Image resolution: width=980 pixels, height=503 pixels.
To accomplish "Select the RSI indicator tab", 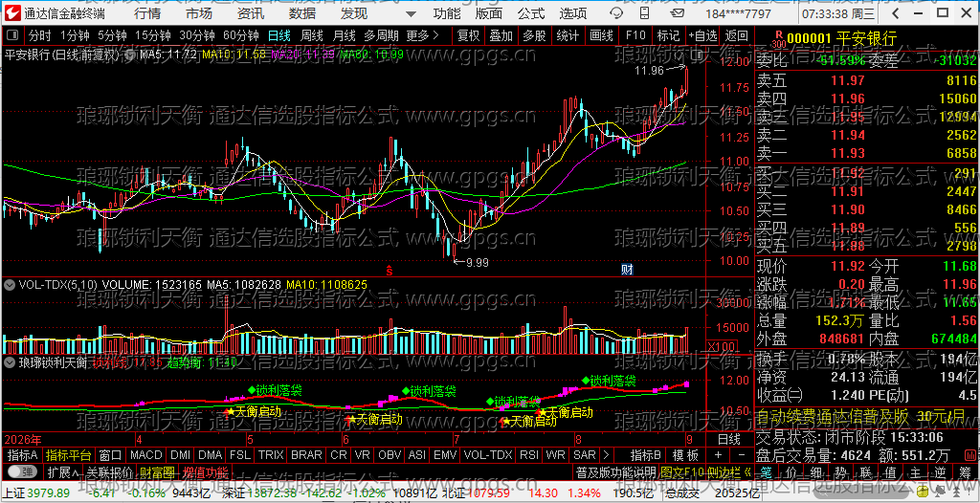I will coord(528,455).
